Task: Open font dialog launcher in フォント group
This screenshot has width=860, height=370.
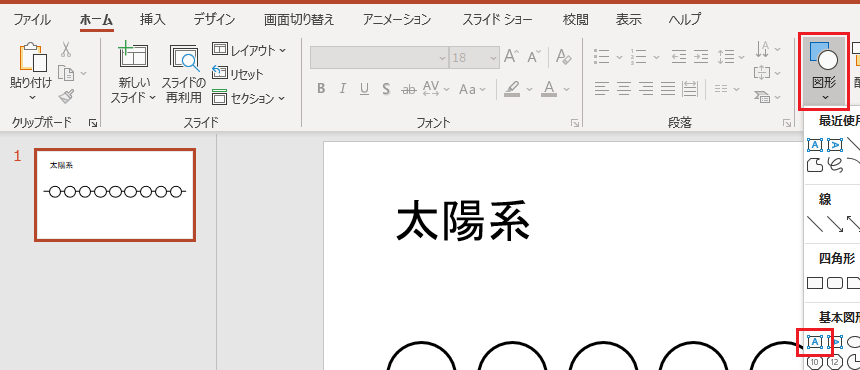Action: 575,124
